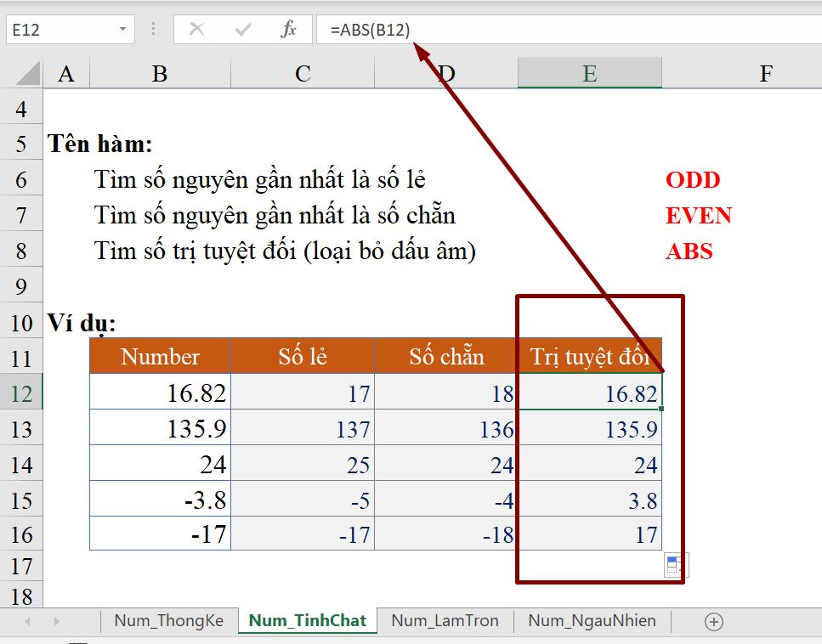Select row 12 by clicking its header
This screenshot has width=822, height=644.
click(21, 393)
